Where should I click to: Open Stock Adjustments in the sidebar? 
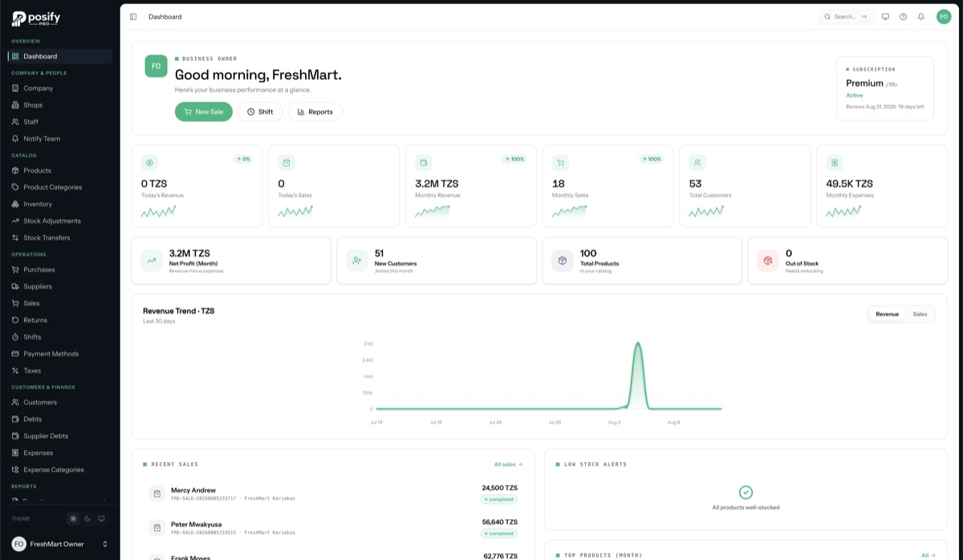(x=60, y=221)
